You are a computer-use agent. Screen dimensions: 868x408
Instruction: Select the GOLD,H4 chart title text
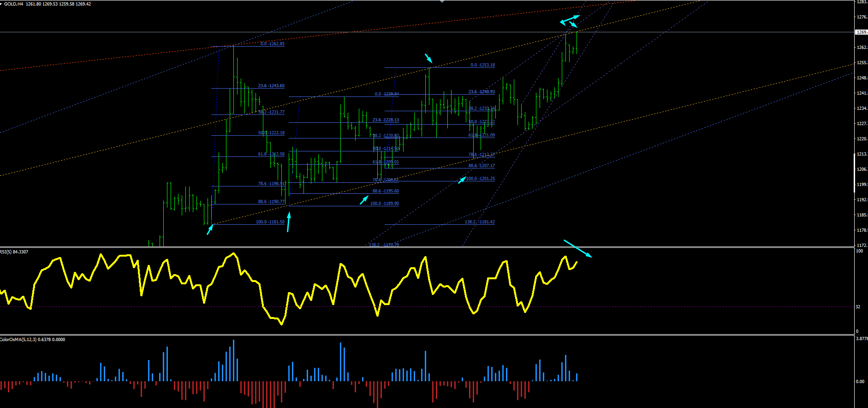[14, 4]
